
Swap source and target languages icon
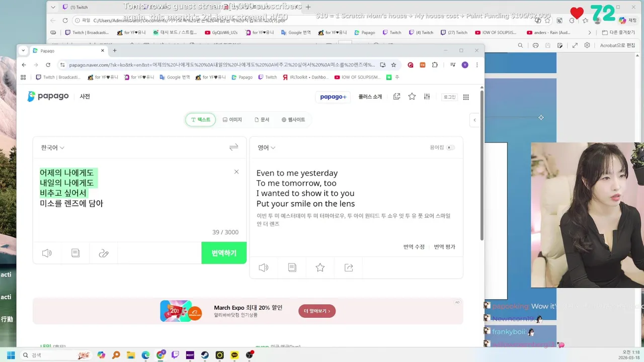(233, 147)
